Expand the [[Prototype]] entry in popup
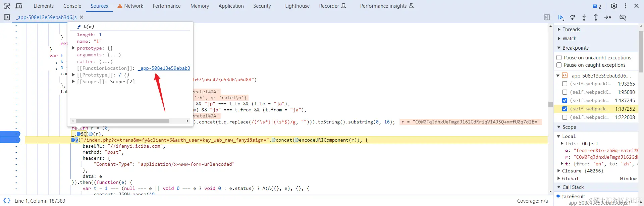Screen dimensions: 644x206 tap(73, 75)
